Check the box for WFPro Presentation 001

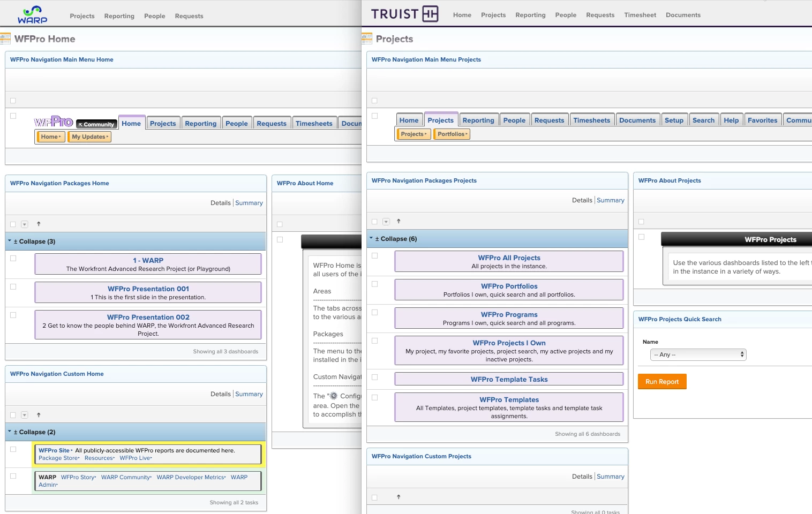click(13, 286)
